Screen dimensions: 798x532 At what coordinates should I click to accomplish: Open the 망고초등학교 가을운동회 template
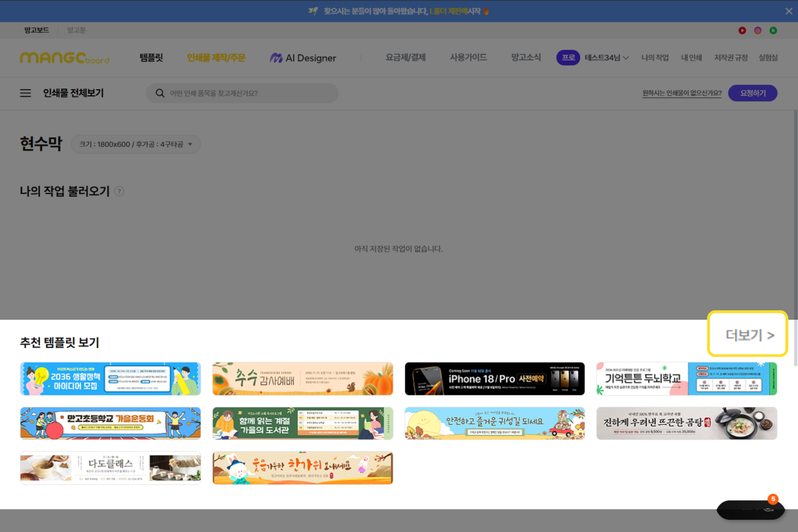tap(110, 423)
